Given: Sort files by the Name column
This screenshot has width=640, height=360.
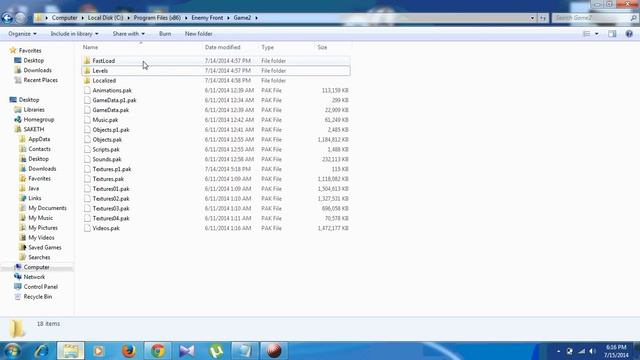Looking at the screenshot, I should (91, 47).
